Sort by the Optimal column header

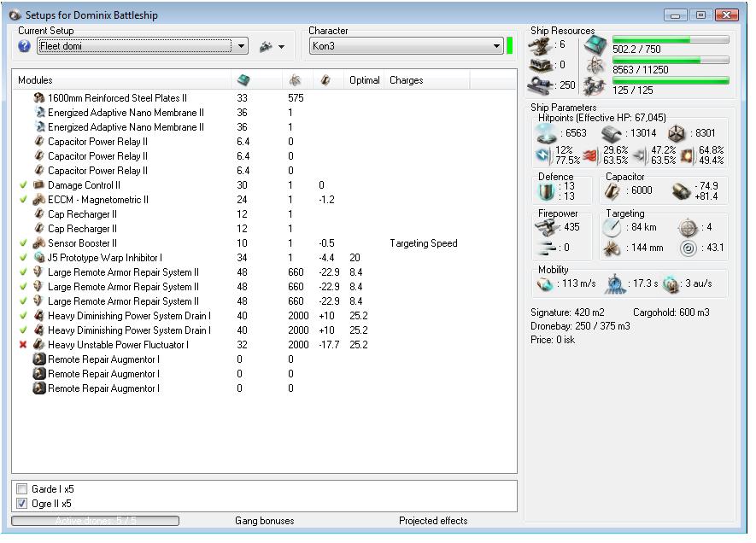365,80
